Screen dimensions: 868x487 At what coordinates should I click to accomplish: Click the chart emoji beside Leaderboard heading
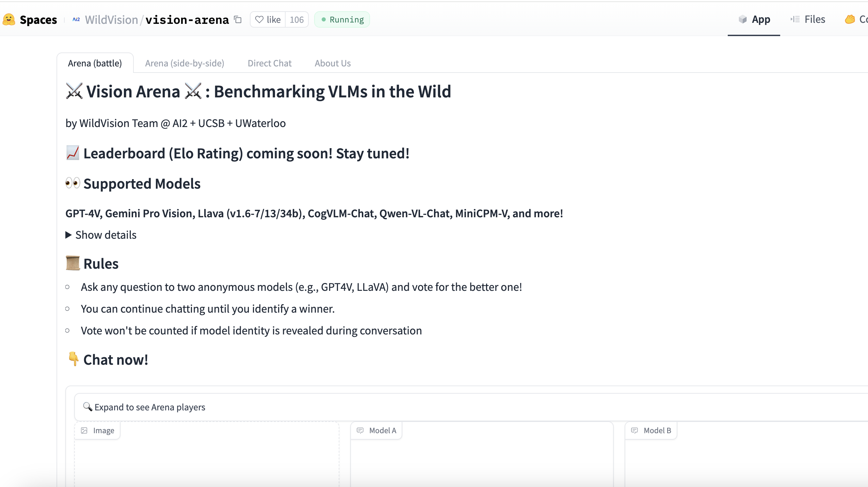[73, 153]
